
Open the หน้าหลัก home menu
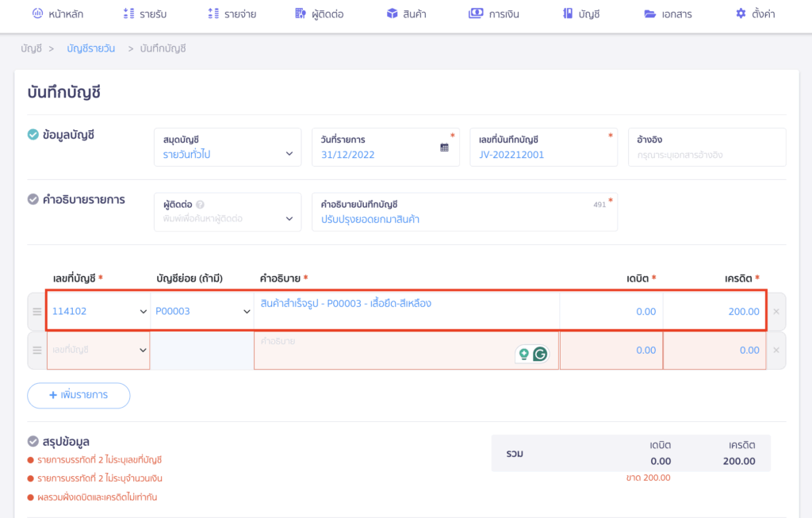click(58, 13)
